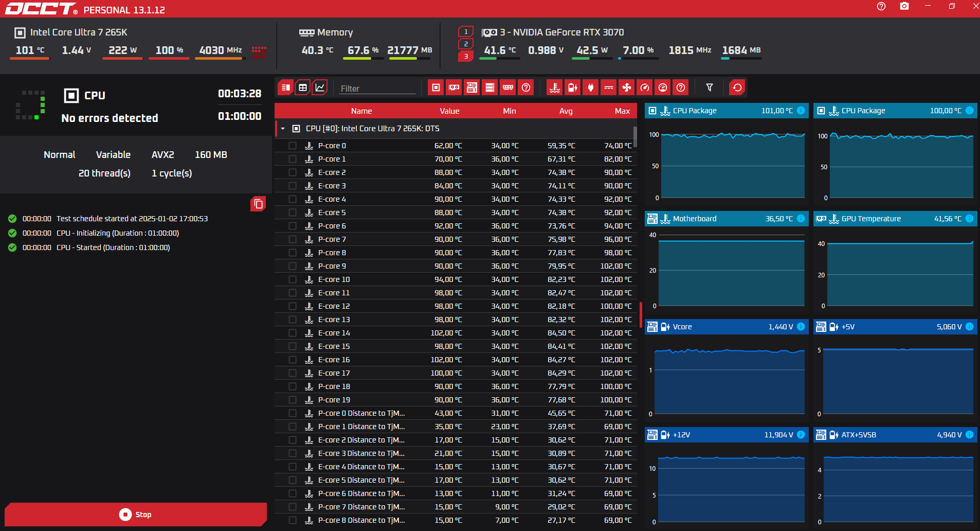This screenshot has height=531, width=980.
Task: Select GPU number 2
Action: (x=466, y=44)
